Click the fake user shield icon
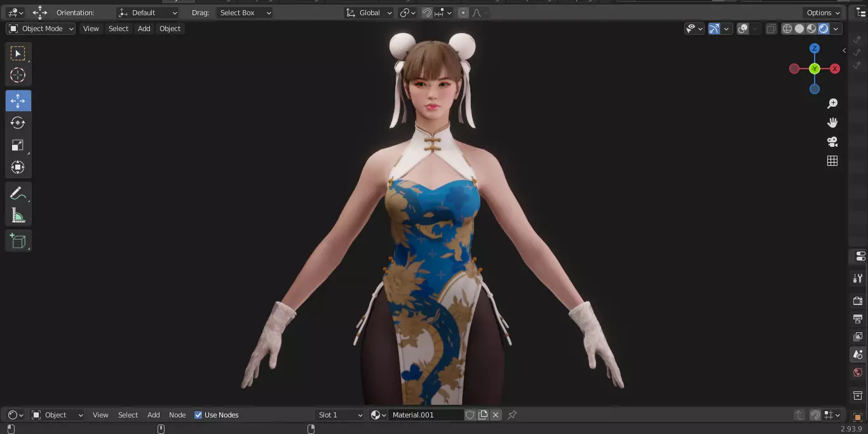This screenshot has width=868, height=434. point(470,415)
